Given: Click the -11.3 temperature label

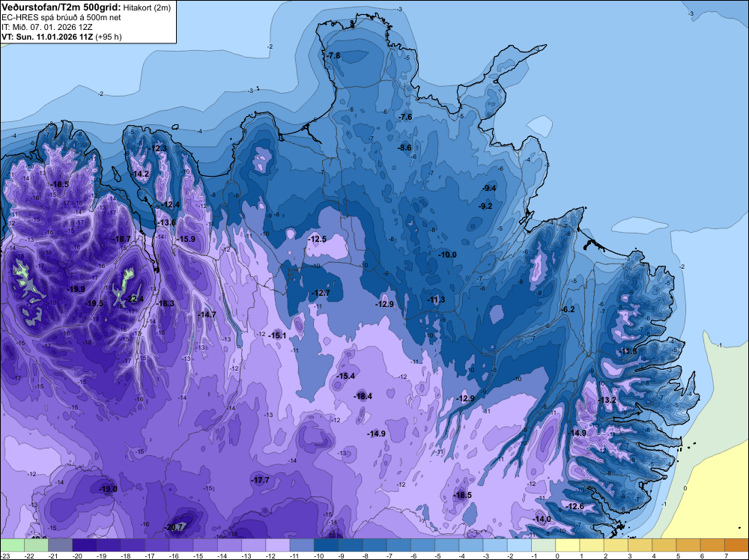Looking at the screenshot, I should pyautogui.click(x=436, y=299).
